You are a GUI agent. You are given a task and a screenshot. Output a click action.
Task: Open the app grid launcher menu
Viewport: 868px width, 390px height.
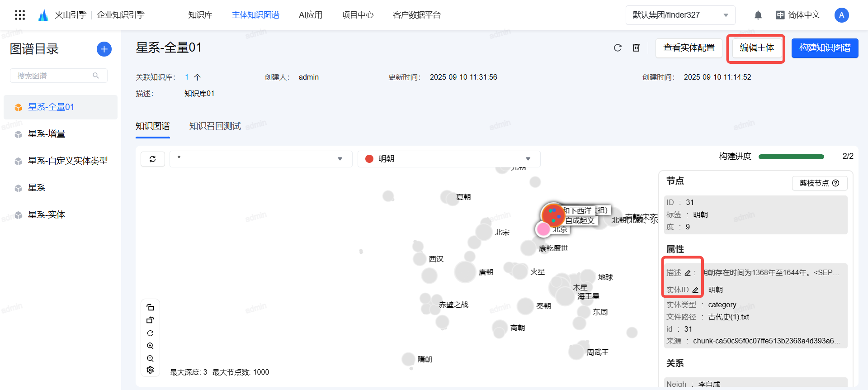pyautogui.click(x=20, y=15)
